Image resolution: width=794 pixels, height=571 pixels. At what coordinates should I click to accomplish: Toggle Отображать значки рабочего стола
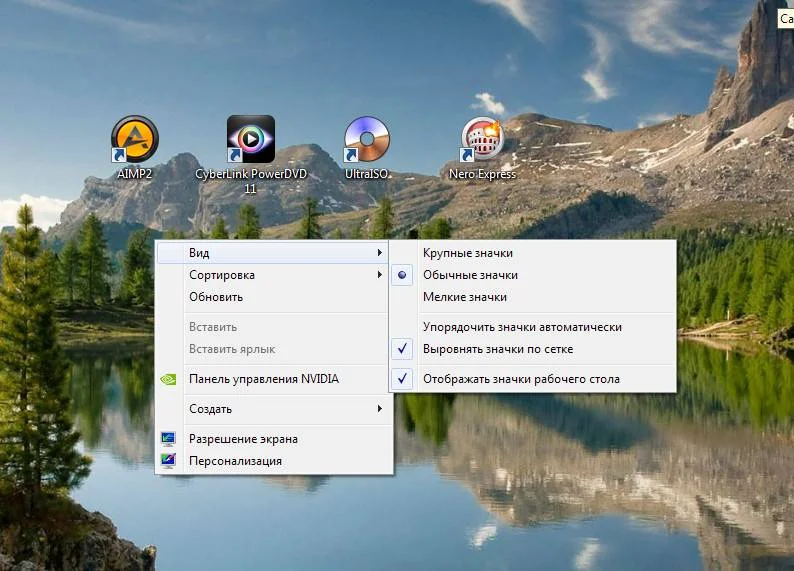533,379
